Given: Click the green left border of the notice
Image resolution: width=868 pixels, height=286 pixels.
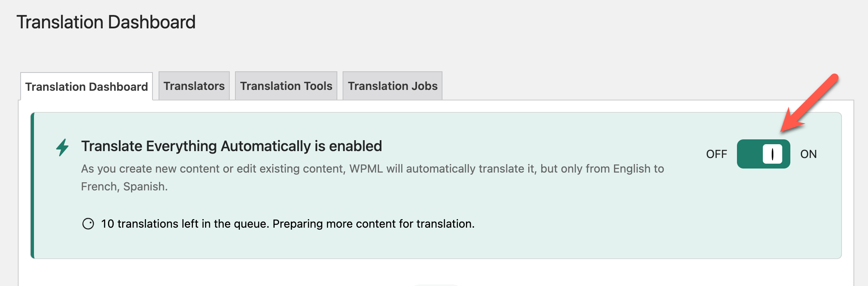Looking at the screenshot, I should (x=32, y=186).
